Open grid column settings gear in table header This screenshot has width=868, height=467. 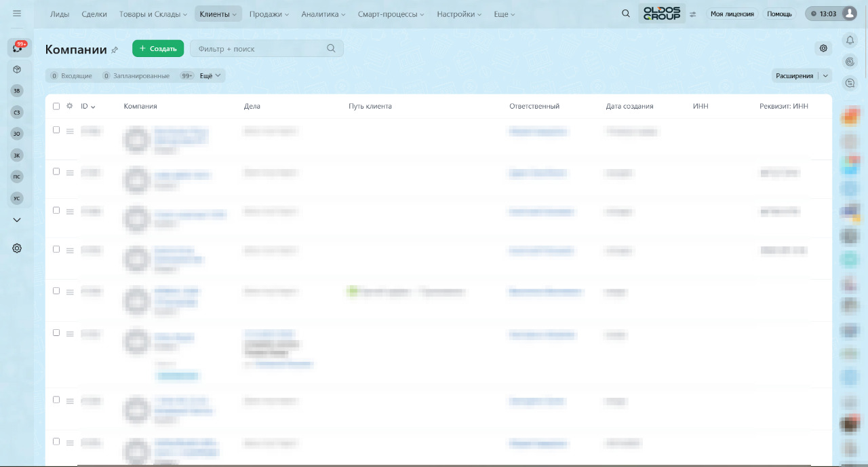click(69, 106)
